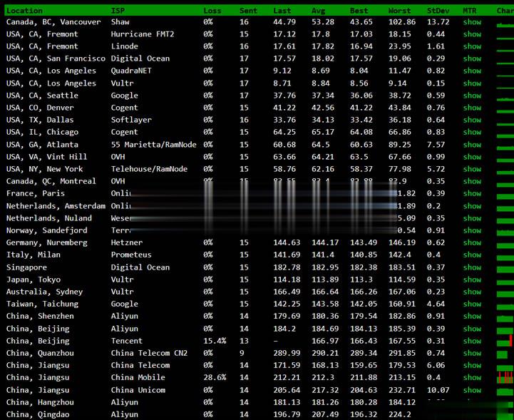514x420 pixels.
Task: Click location text USA, CA, San Francisco
Action: (x=56, y=58)
